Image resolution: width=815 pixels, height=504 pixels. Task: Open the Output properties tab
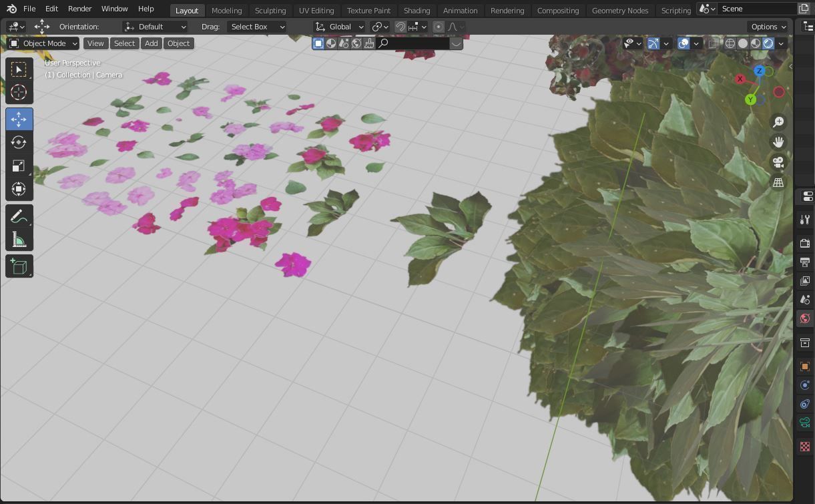tap(805, 262)
